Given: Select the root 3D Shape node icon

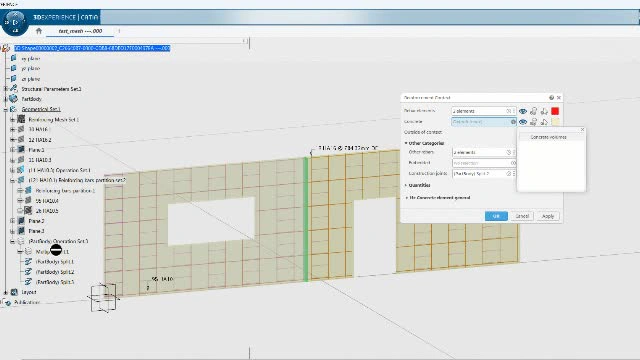Looking at the screenshot, I should tap(6, 48).
